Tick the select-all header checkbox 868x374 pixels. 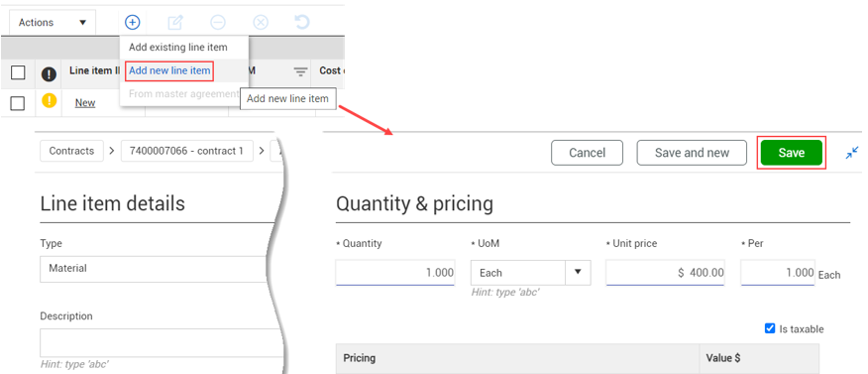[x=18, y=72]
